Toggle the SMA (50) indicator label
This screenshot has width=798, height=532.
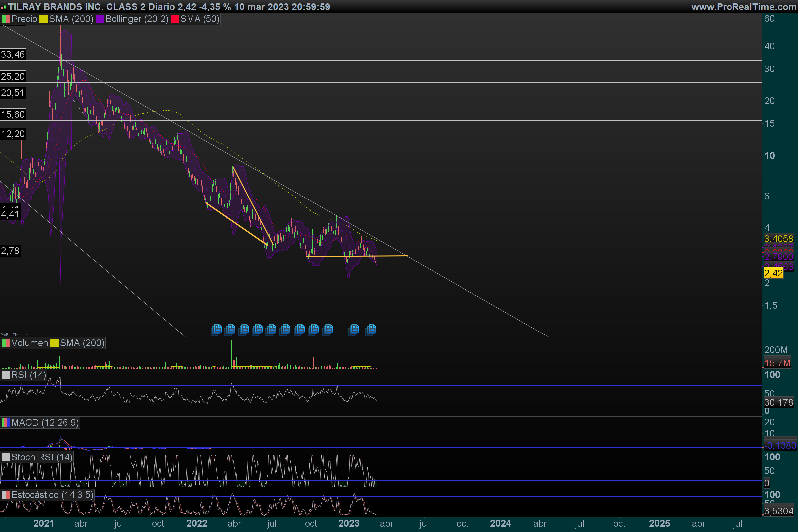[199, 19]
